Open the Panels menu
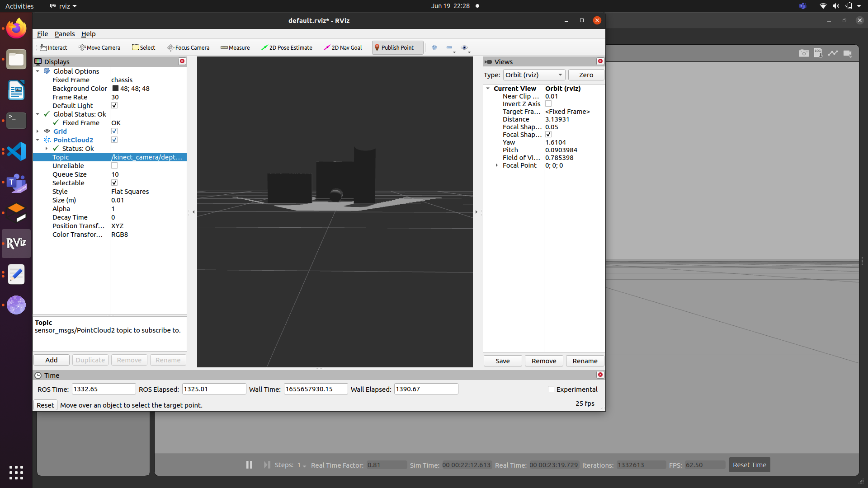This screenshot has height=488, width=868. click(x=65, y=34)
